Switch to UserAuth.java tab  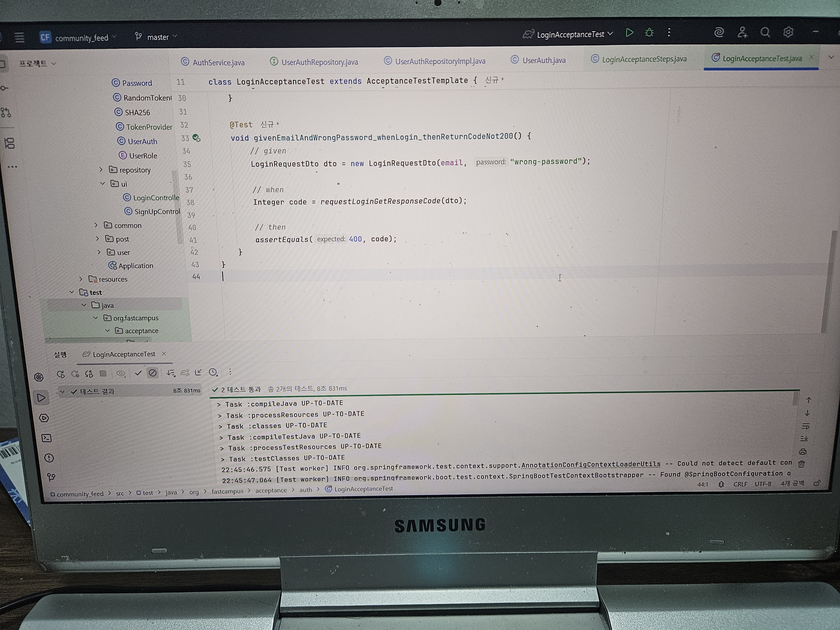[538, 60]
